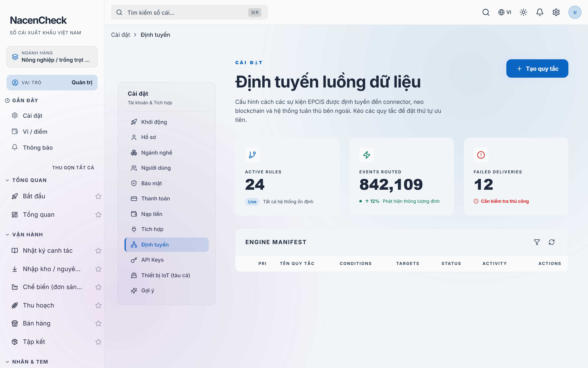Viewport: 588px width, 368px height.
Task: Click the Active Rules branch icon
Action: tap(252, 155)
